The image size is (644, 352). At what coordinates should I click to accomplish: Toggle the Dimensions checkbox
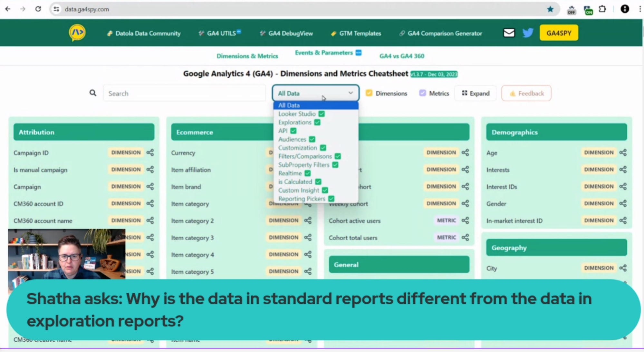pos(369,93)
